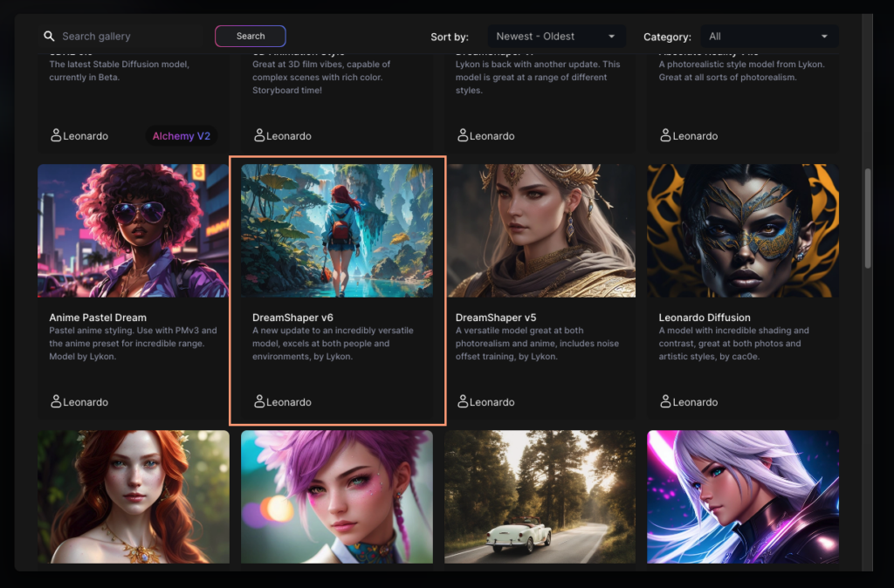
Task: Click user icon beside the Alchemy V2 badge
Action: point(56,135)
